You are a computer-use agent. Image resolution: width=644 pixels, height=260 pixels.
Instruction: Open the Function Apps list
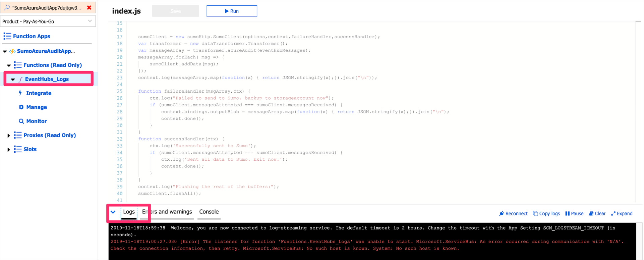[31, 36]
